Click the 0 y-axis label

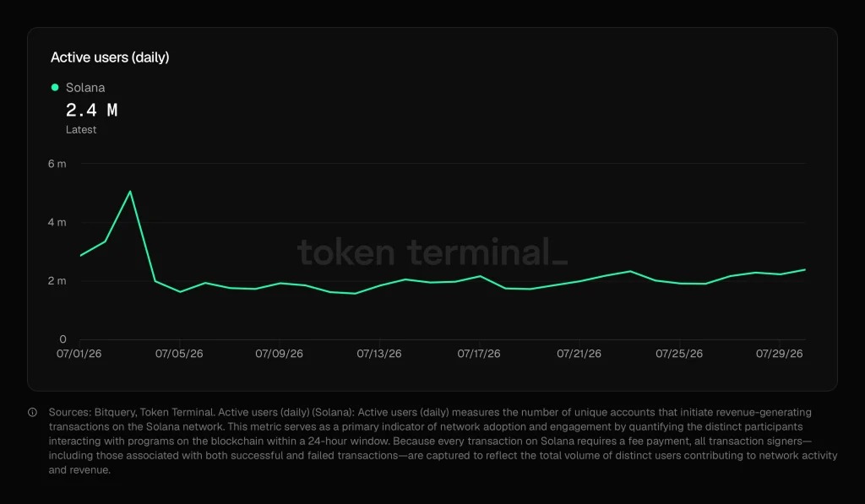tap(63, 339)
